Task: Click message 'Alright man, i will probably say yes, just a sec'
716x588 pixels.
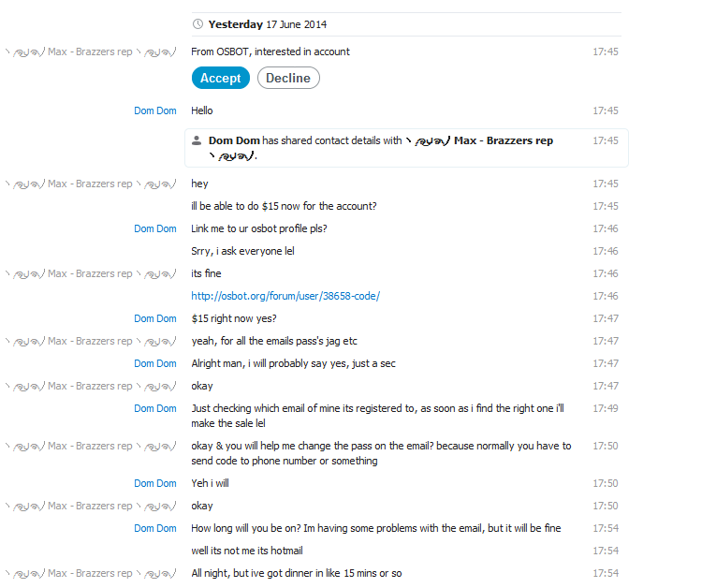Action: (293, 363)
